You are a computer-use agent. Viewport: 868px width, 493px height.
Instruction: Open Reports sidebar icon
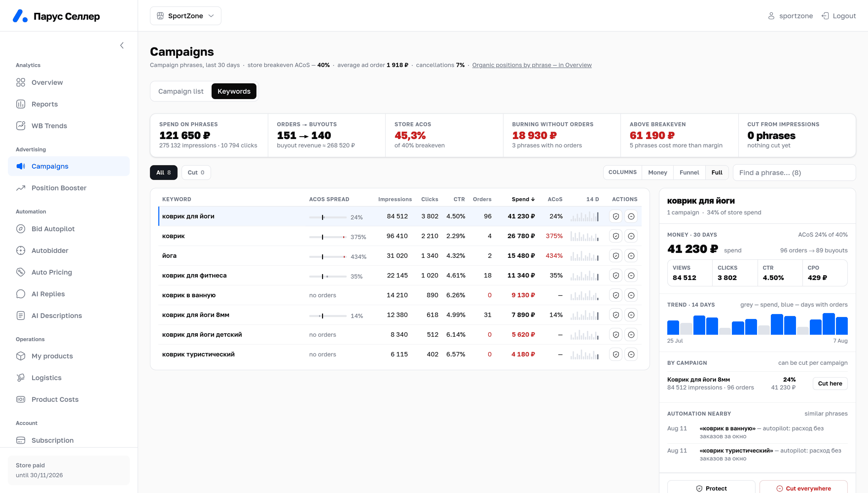pyautogui.click(x=21, y=104)
